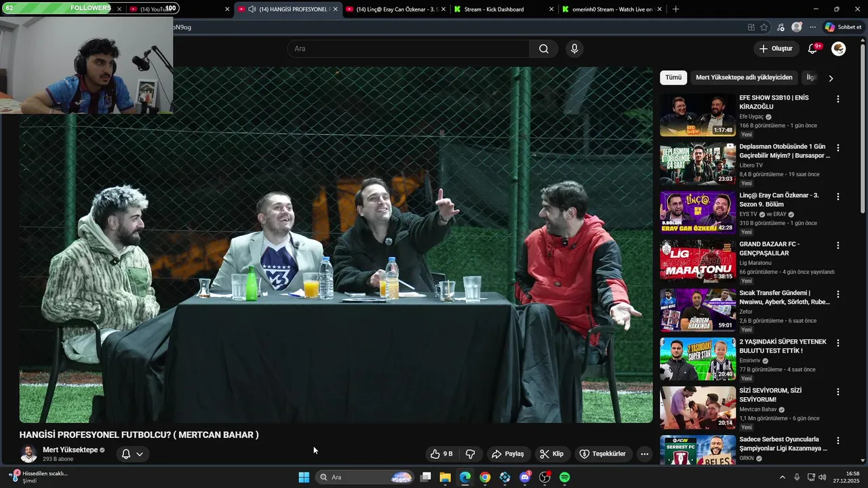Image resolution: width=868 pixels, height=488 pixels.
Task: Open Windows Start menu
Action: [304, 477]
